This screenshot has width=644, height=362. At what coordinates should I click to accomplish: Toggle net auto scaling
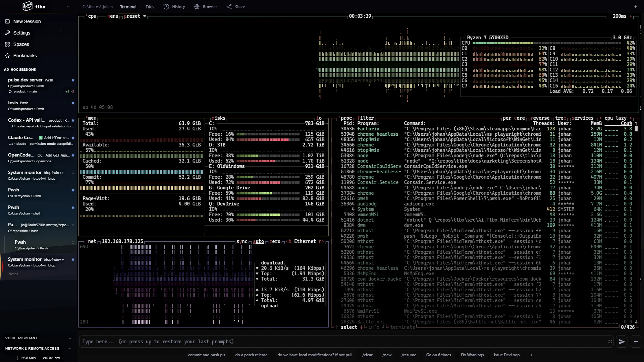tap(258, 241)
